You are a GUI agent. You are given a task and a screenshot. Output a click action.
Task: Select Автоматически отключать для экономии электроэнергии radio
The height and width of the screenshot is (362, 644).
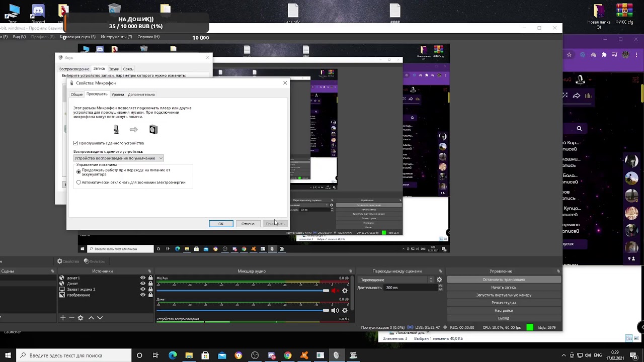(78, 183)
